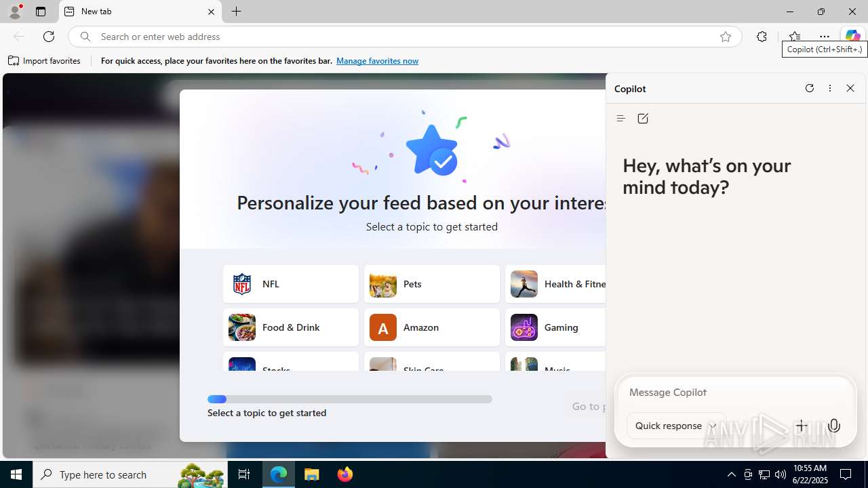Screen dimensions: 868x488
Task: Open network status tray icon
Action: [764, 474]
